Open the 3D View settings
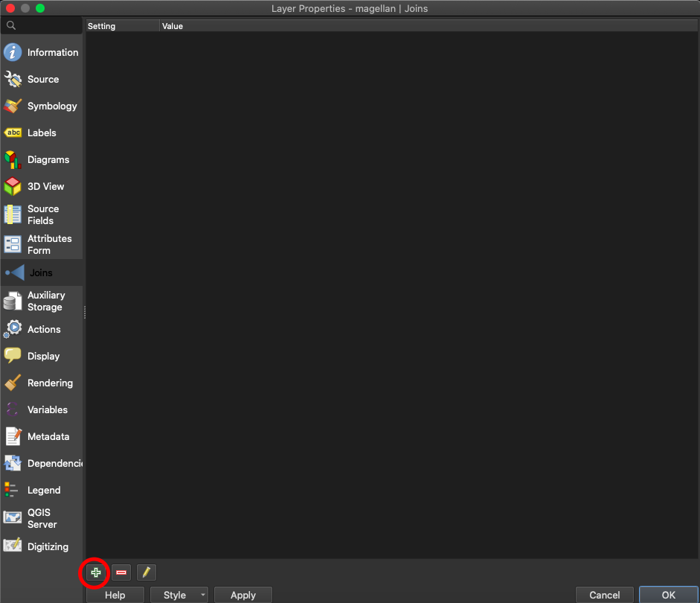Screen dimensions: 700x603 (42, 187)
